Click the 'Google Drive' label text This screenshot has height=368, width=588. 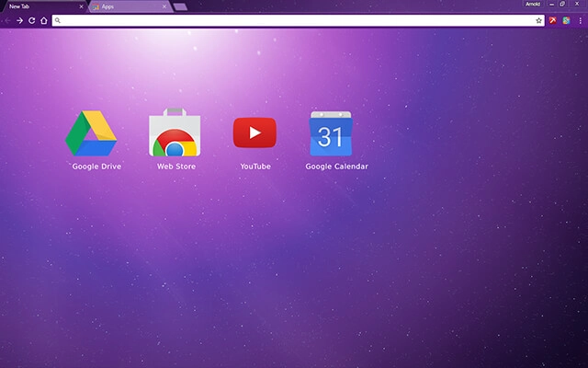(x=96, y=167)
